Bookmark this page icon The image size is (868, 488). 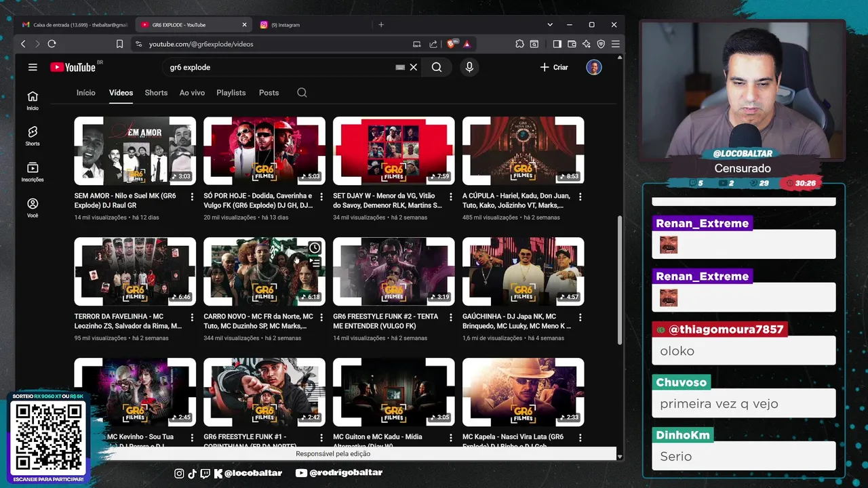click(x=119, y=44)
